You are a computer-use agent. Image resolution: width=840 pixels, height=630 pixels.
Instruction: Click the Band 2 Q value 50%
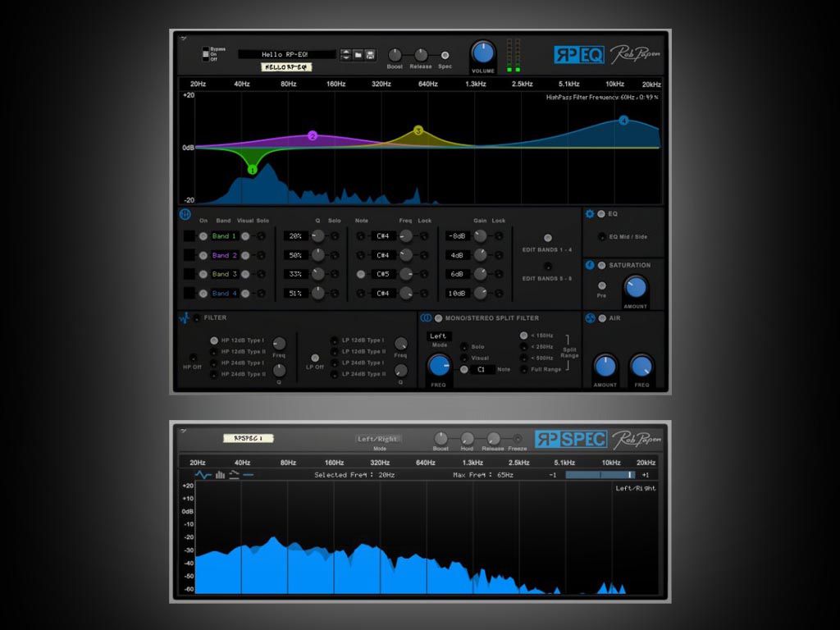point(295,256)
